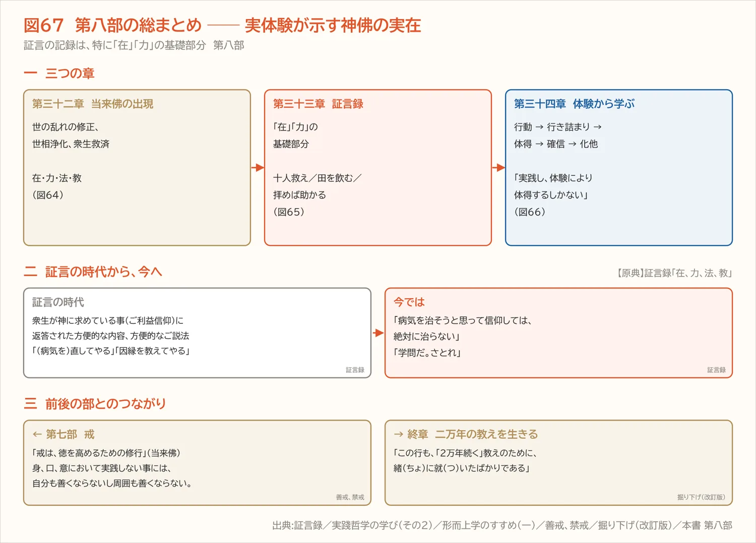Select the line starting "返答された方便的な内容"

pos(111,336)
